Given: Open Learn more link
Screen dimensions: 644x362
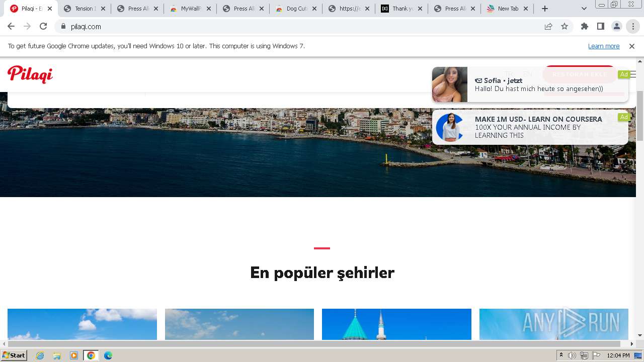Looking at the screenshot, I should pos(604,46).
